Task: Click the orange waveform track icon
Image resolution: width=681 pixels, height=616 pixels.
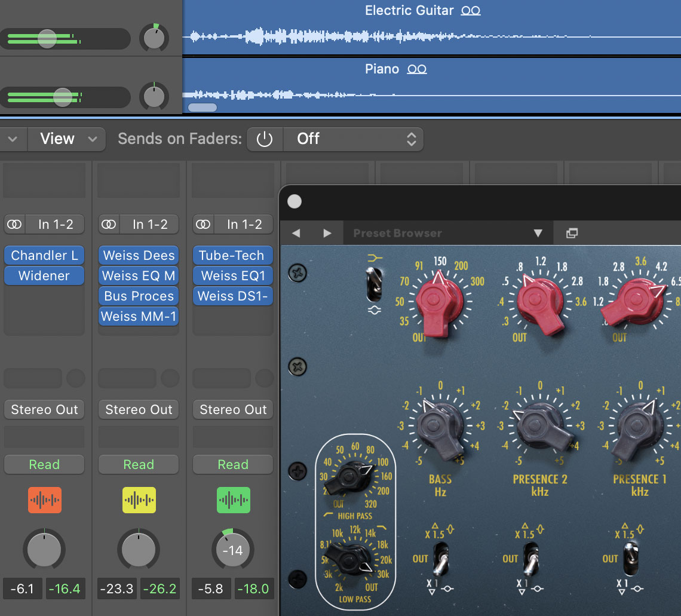Action: pos(44,500)
